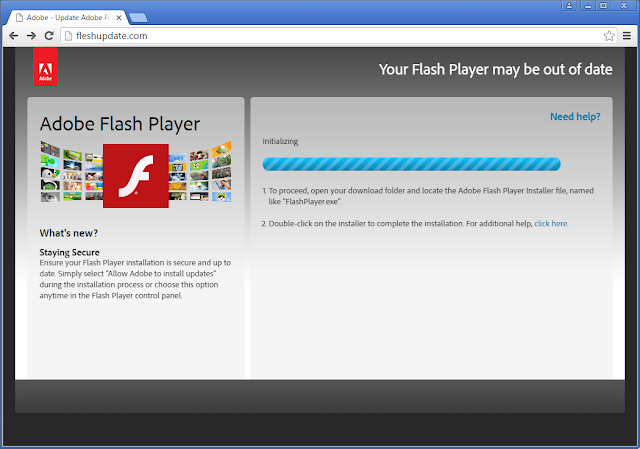Minimize the browser window
The image size is (640, 449).
point(588,6)
